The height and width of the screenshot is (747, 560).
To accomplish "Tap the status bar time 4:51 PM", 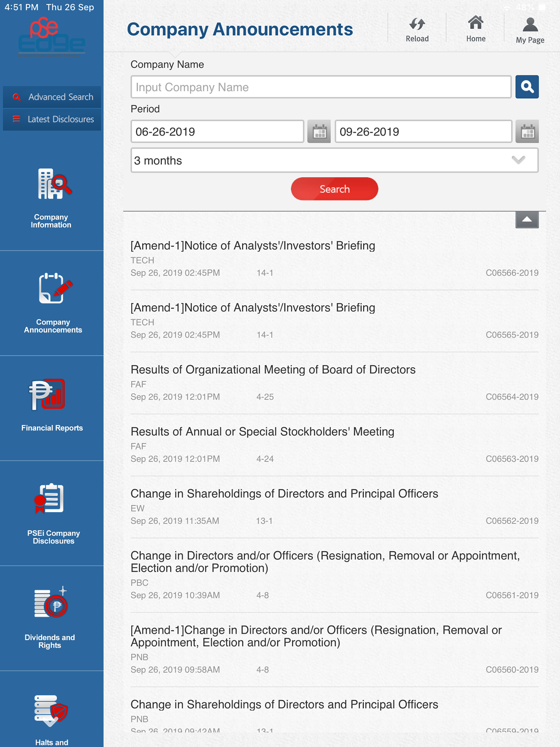I will point(21,7).
